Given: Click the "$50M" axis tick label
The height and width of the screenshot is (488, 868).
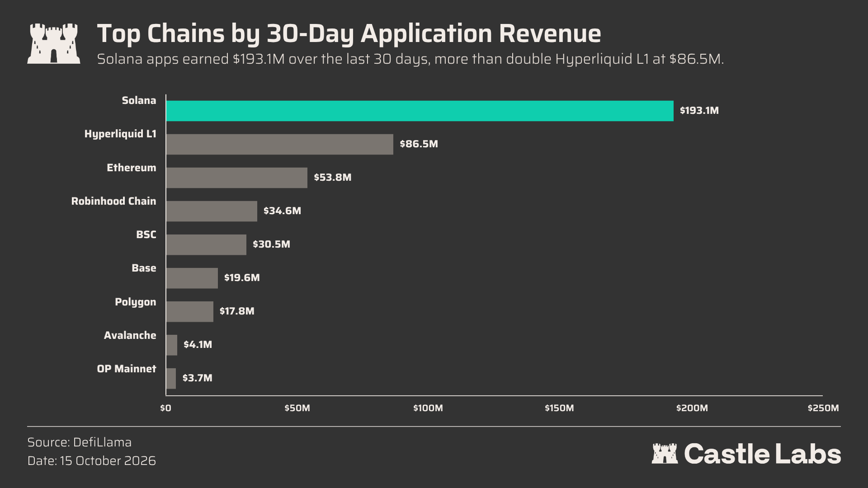Looking at the screenshot, I should click(297, 408).
